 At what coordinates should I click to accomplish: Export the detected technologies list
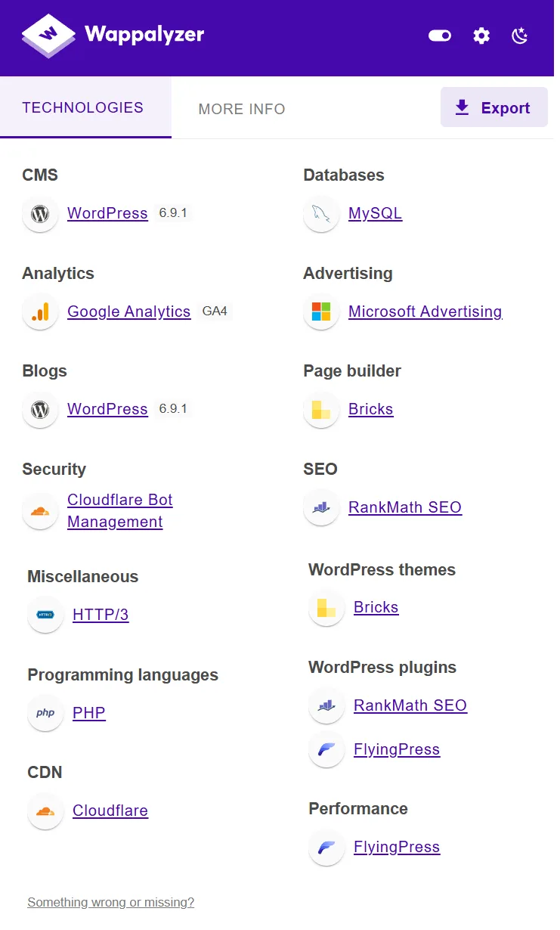pos(493,108)
